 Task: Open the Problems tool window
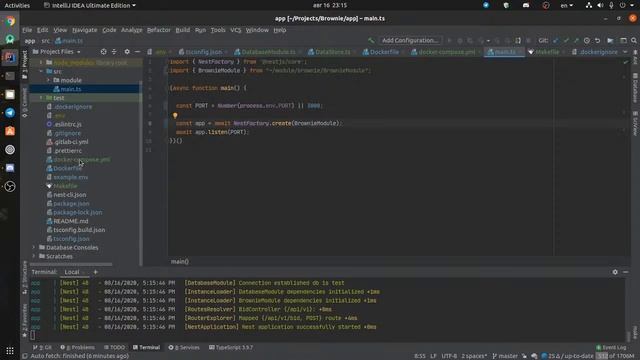[x=78, y=347]
